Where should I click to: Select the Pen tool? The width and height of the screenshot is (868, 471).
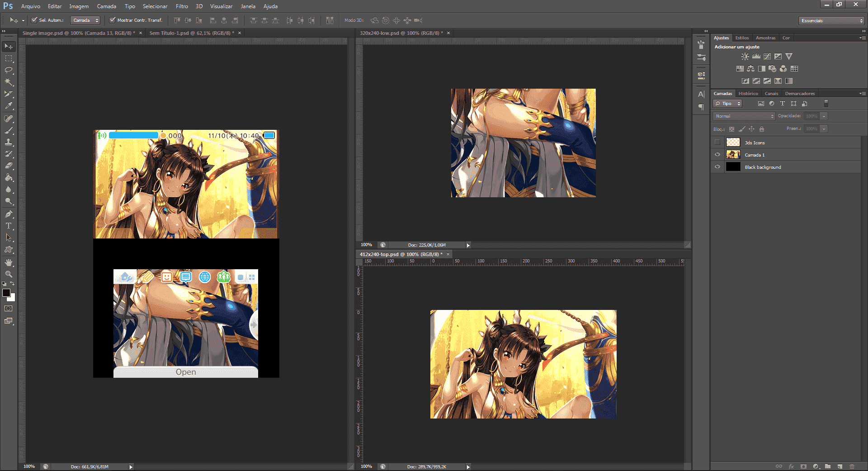(9, 214)
